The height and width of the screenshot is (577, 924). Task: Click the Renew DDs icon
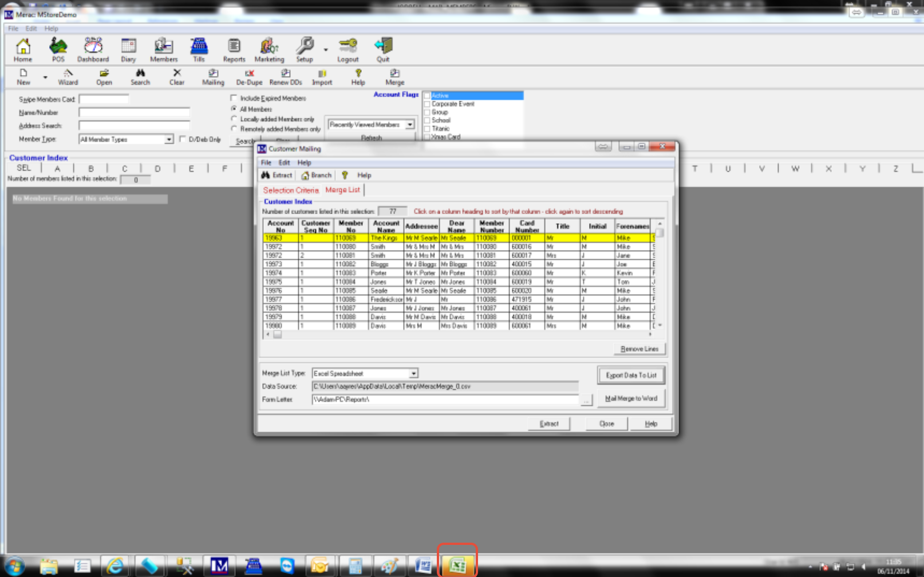click(x=285, y=77)
